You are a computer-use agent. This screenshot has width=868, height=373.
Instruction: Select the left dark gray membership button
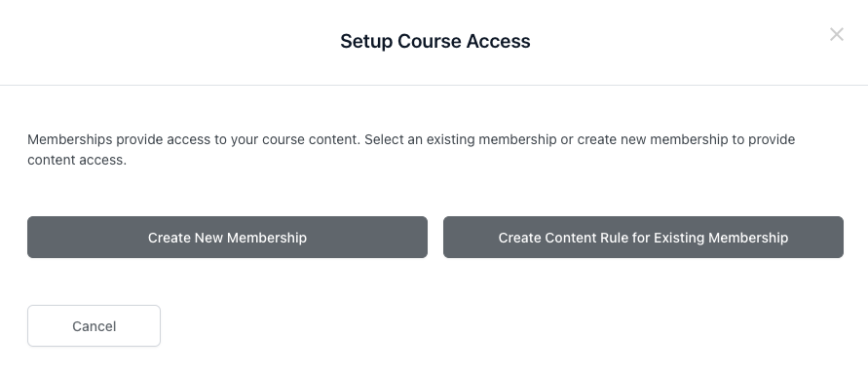(227, 237)
